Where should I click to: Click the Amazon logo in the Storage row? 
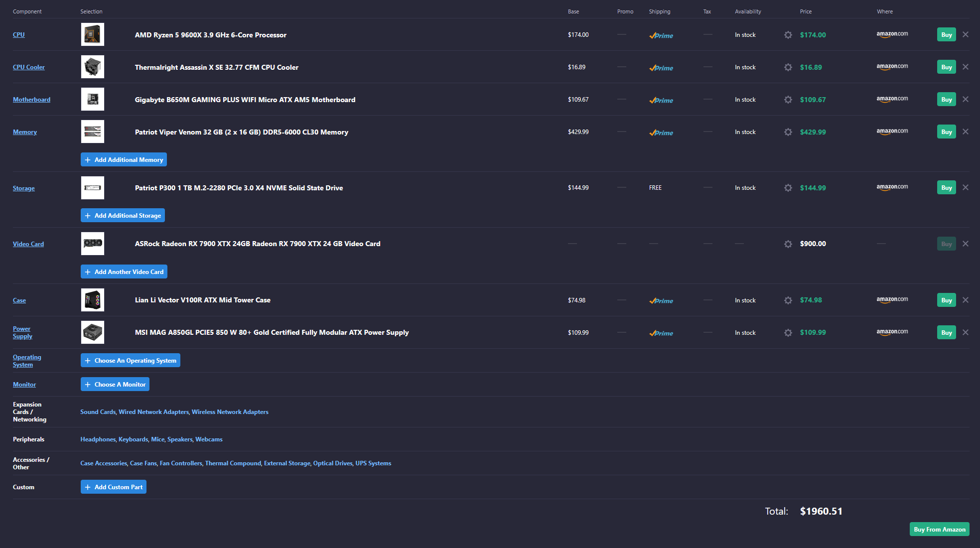892,187
